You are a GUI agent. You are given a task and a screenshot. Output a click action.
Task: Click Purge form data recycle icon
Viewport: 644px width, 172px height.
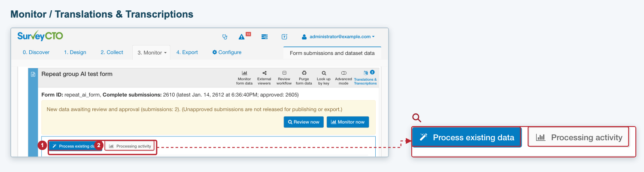304,78
